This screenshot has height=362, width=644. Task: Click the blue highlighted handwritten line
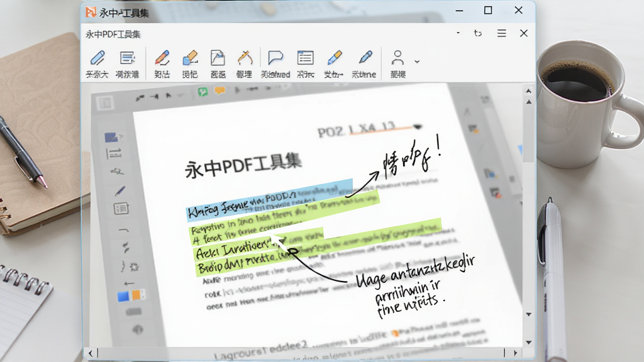pos(269,199)
